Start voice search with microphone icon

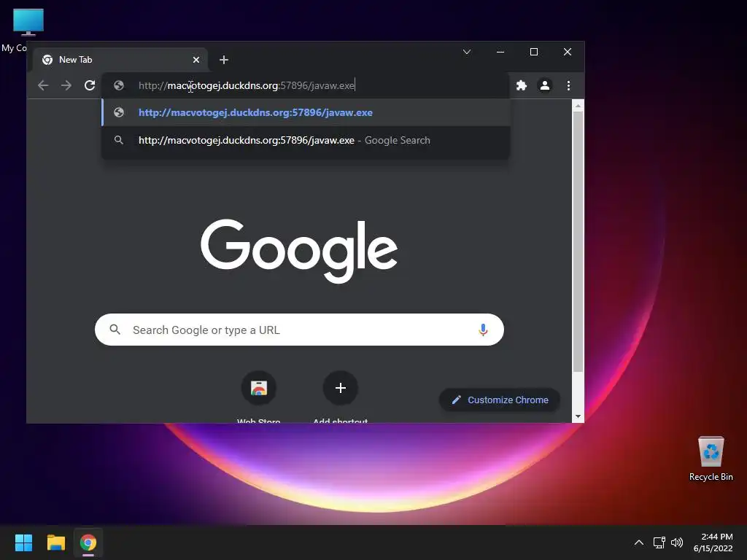pyautogui.click(x=483, y=330)
